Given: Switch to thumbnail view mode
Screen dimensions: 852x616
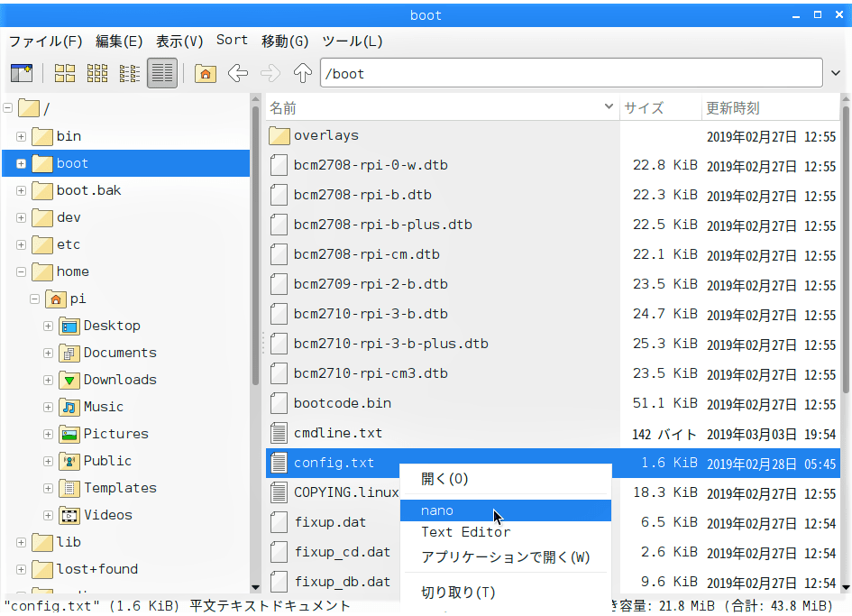Looking at the screenshot, I should click(97, 73).
